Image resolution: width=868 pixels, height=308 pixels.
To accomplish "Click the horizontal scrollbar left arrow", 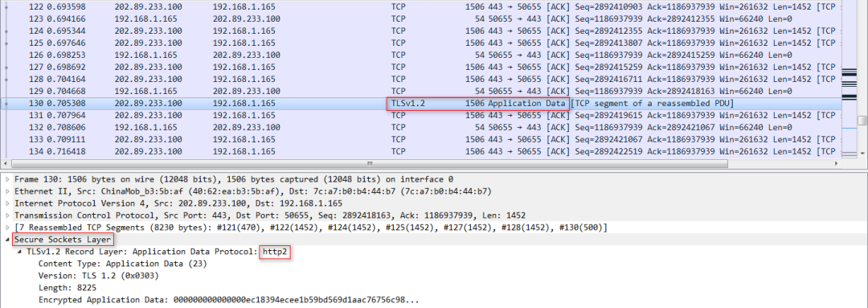I will pyautogui.click(x=6, y=164).
